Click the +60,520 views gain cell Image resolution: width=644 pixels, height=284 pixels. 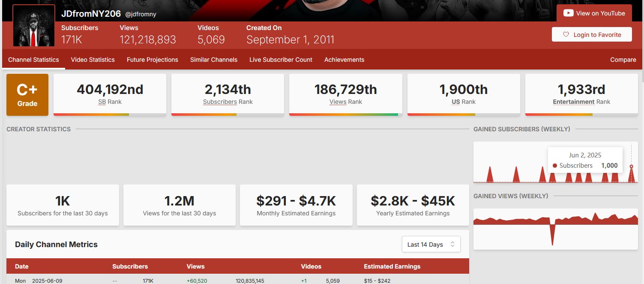(197, 281)
